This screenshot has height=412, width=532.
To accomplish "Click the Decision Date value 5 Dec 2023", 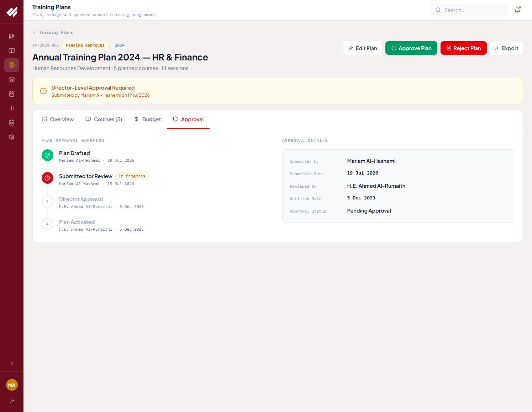I will point(361,198).
